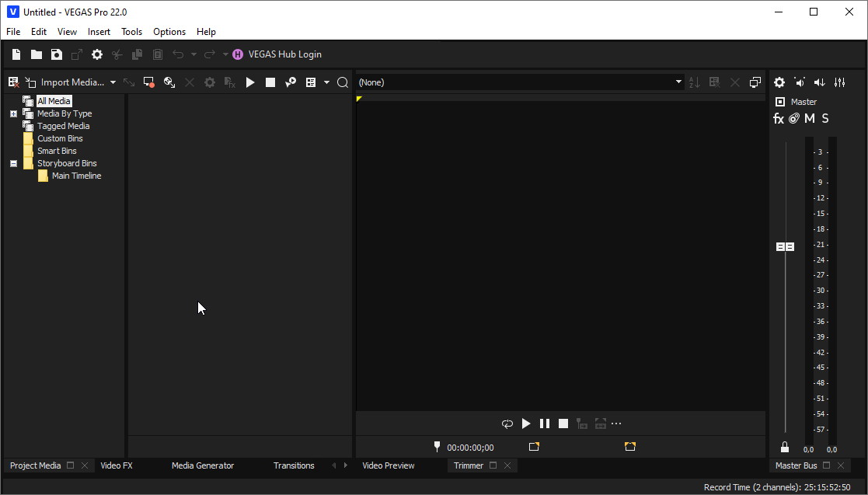The height and width of the screenshot is (495, 868).
Task: Open the Edit menu
Action: click(39, 32)
